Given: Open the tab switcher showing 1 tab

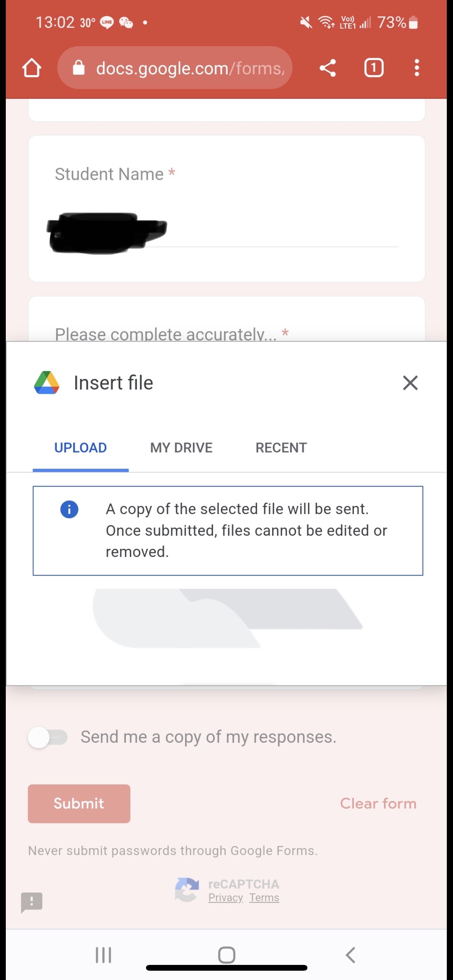Looking at the screenshot, I should click(374, 68).
